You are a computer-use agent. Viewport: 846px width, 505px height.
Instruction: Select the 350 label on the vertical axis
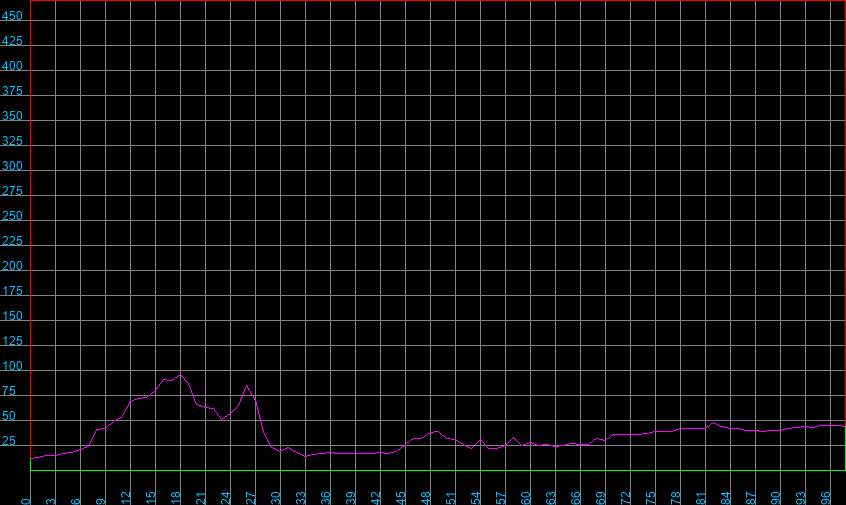coord(12,116)
